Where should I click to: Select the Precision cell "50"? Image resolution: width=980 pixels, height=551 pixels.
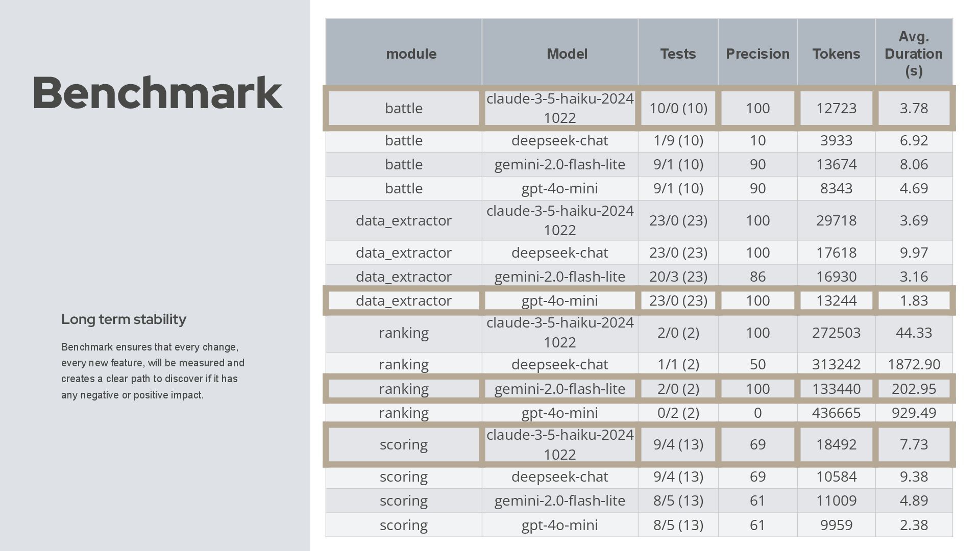click(x=757, y=364)
